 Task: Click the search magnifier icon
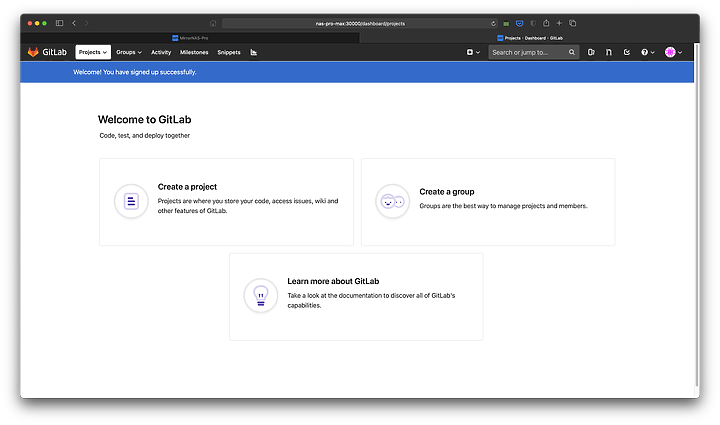pos(572,52)
